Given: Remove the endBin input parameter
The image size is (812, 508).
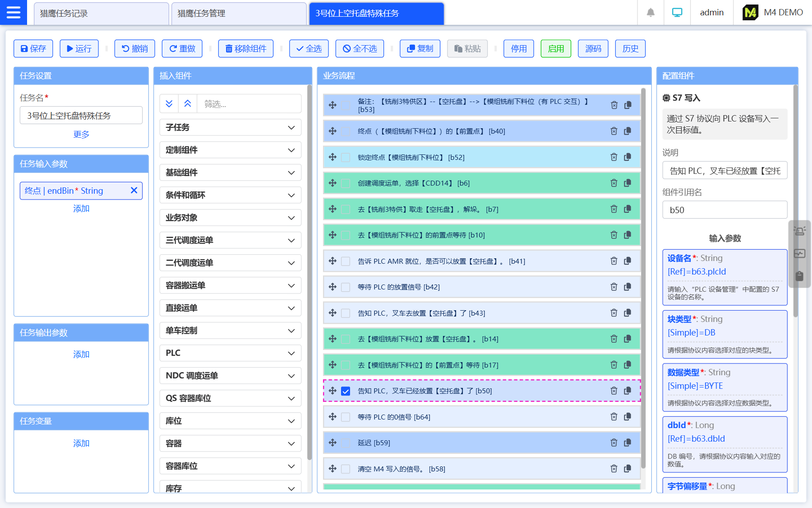Looking at the screenshot, I should click(134, 191).
